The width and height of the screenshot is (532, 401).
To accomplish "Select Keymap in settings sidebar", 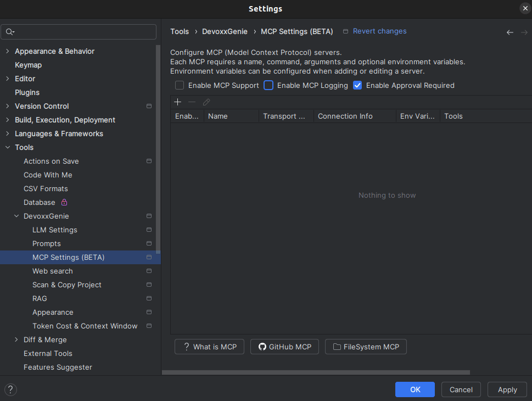I will pyautogui.click(x=28, y=65).
